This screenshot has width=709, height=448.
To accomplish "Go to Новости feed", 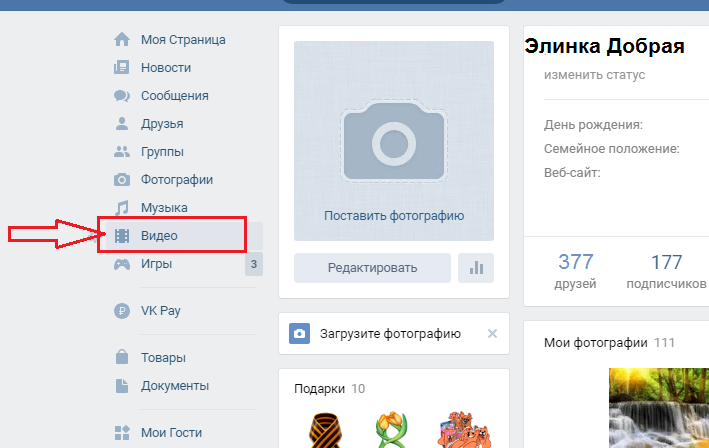I will (x=166, y=67).
